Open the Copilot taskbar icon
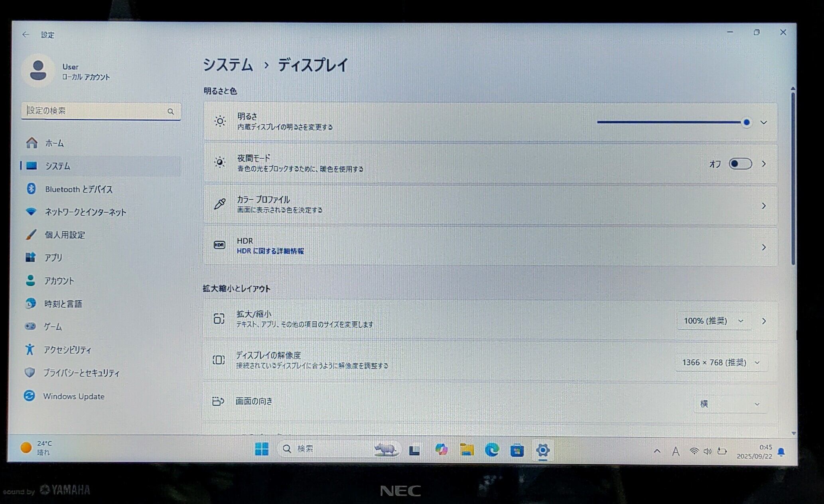Image resolution: width=824 pixels, height=504 pixels. tap(441, 450)
